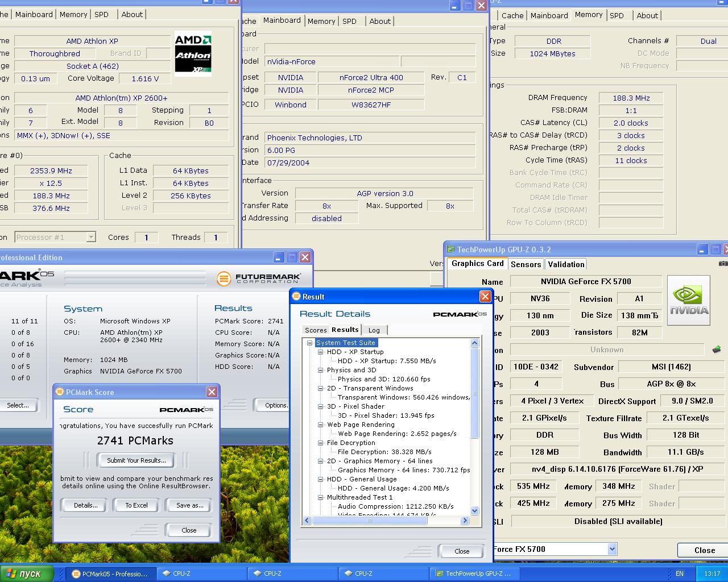728x582 pixels.
Task: Click the GPU-Z title bar app icon
Action: (451, 250)
